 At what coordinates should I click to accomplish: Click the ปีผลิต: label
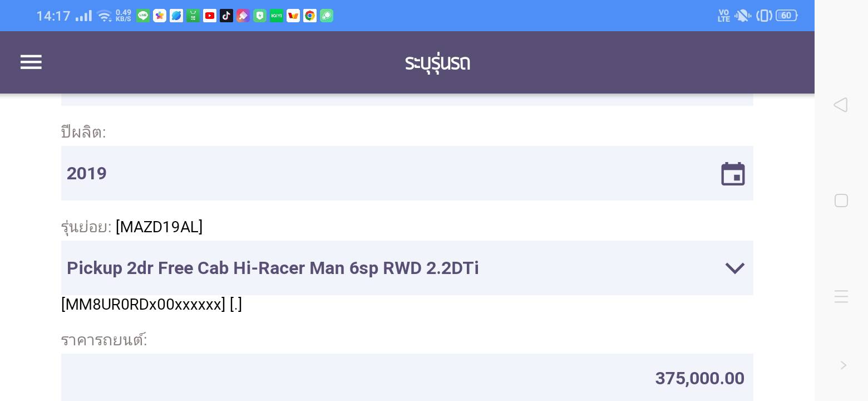coord(83,132)
